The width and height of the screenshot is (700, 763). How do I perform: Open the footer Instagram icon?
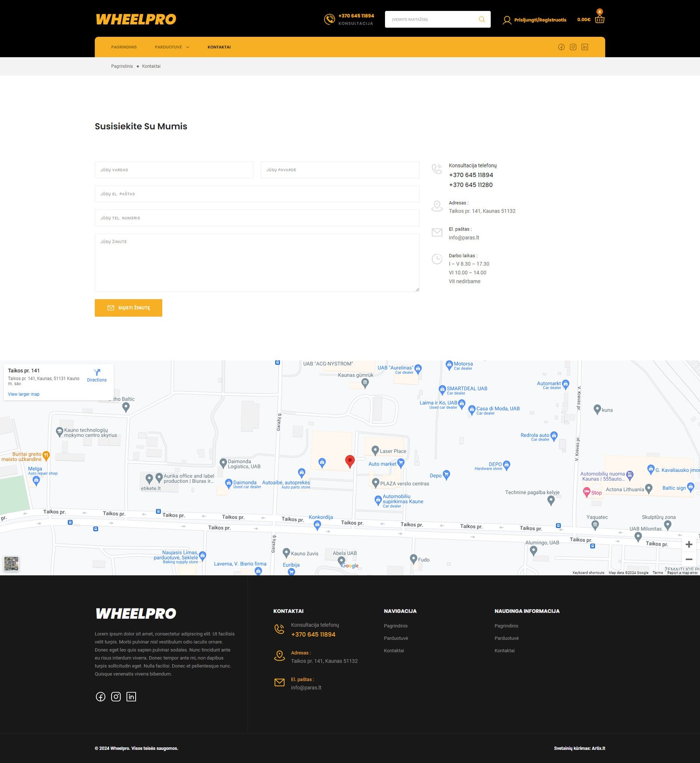click(116, 697)
